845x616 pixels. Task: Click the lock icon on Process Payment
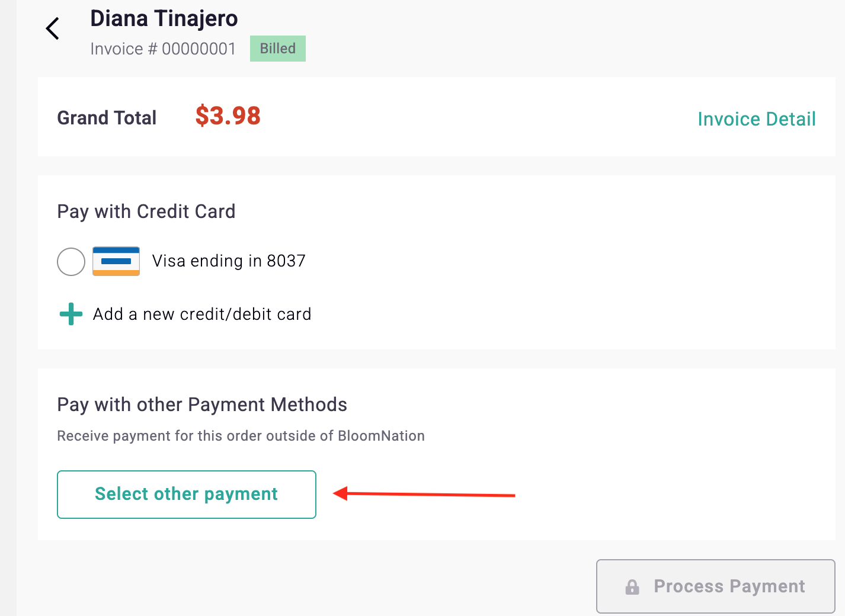tap(632, 587)
